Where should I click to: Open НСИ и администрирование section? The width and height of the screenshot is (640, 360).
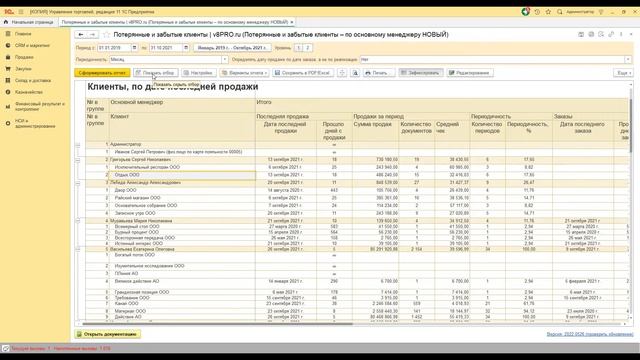pos(35,123)
